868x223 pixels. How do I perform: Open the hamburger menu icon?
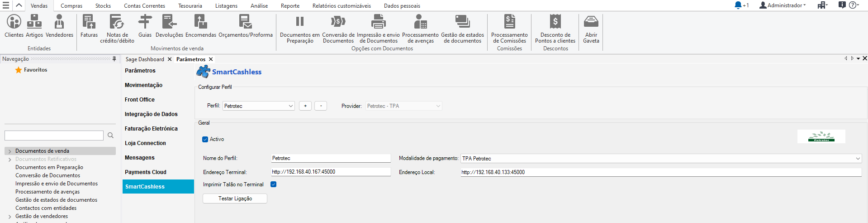pos(6,5)
